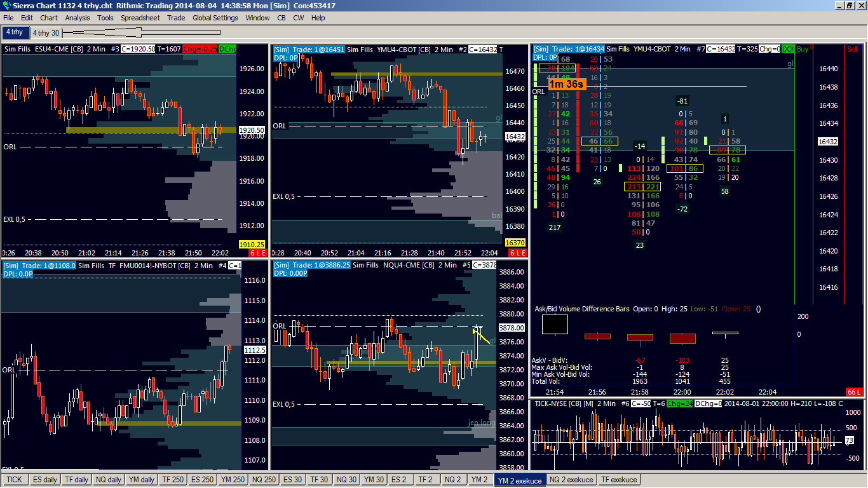Open the Analysis menu
Screen dimensions: 868x488
tap(78, 18)
